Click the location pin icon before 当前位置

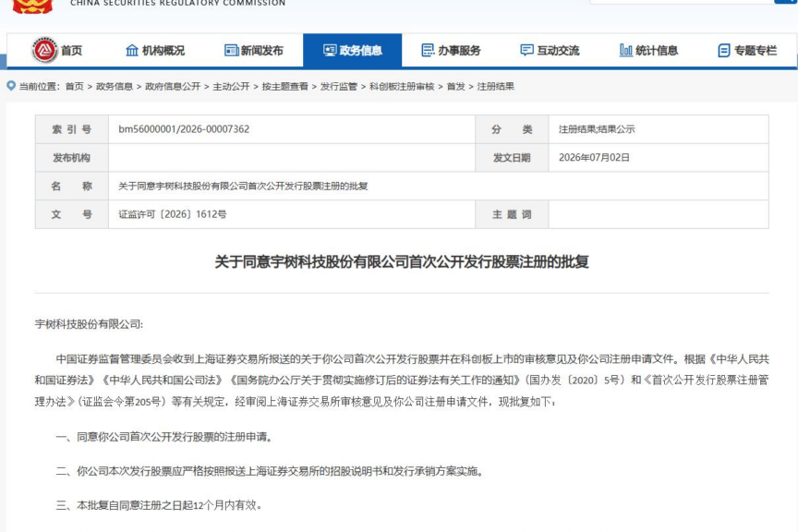tap(11, 86)
